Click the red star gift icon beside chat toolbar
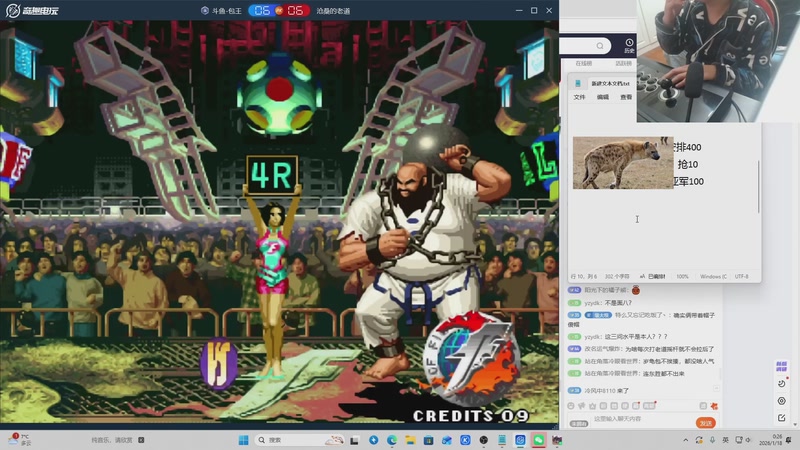The image size is (800, 450). pos(714,406)
